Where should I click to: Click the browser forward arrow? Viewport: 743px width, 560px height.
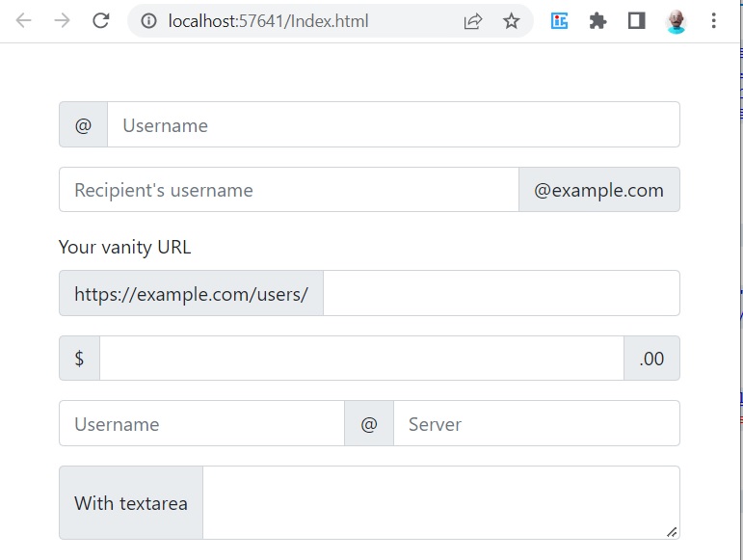(x=62, y=21)
